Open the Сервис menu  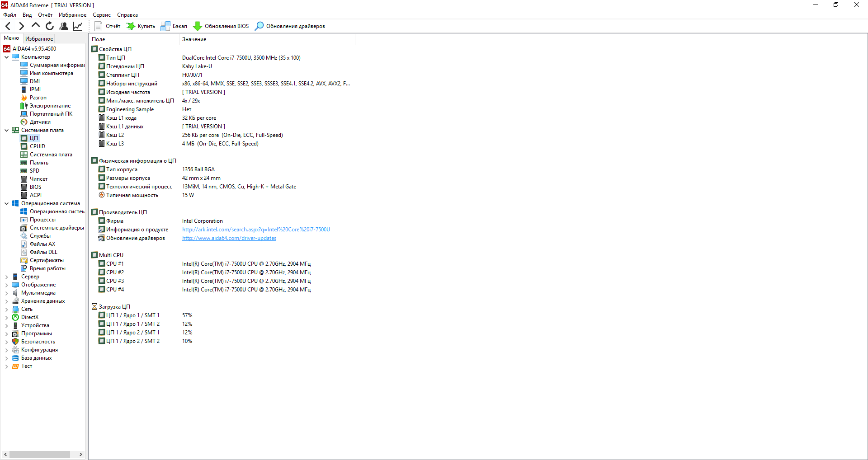click(x=102, y=15)
